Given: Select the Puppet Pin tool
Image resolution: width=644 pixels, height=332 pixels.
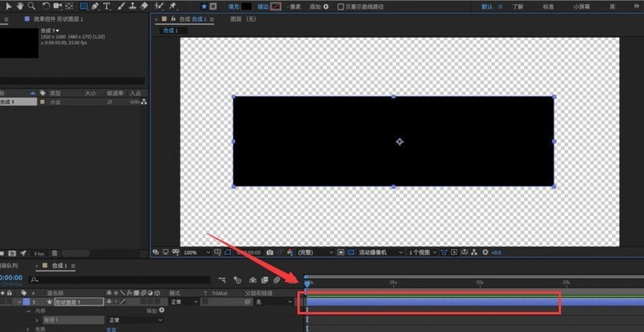Looking at the screenshot, I should pyautogui.click(x=172, y=6).
